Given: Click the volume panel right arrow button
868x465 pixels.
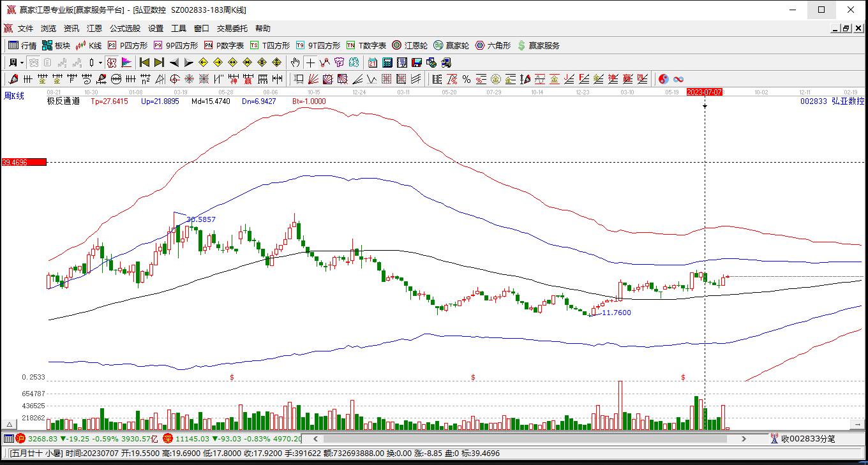Looking at the screenshot, I should coord(857,424).
